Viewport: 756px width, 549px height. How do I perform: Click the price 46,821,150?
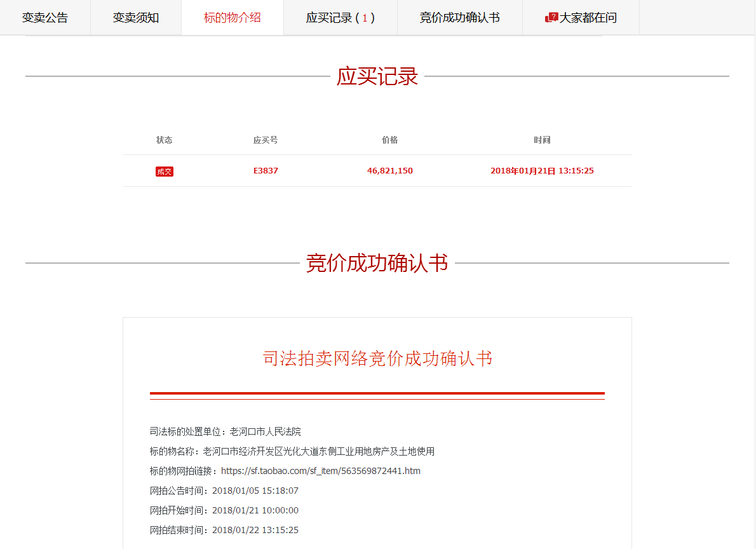click(390, 171)
